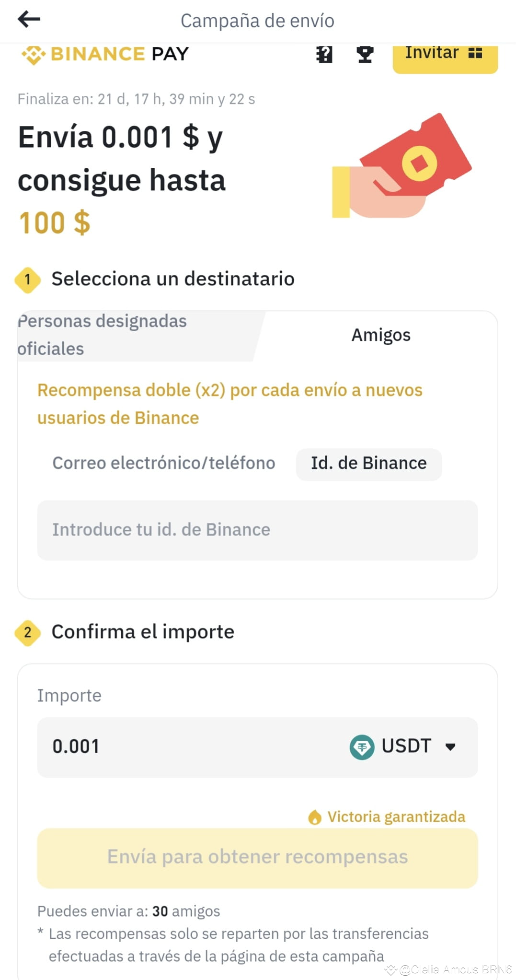The height and width of the screenshot is (980, 516).
Task: Tap the flame icon beside Victoria garantizada
Action: [315, 817]
